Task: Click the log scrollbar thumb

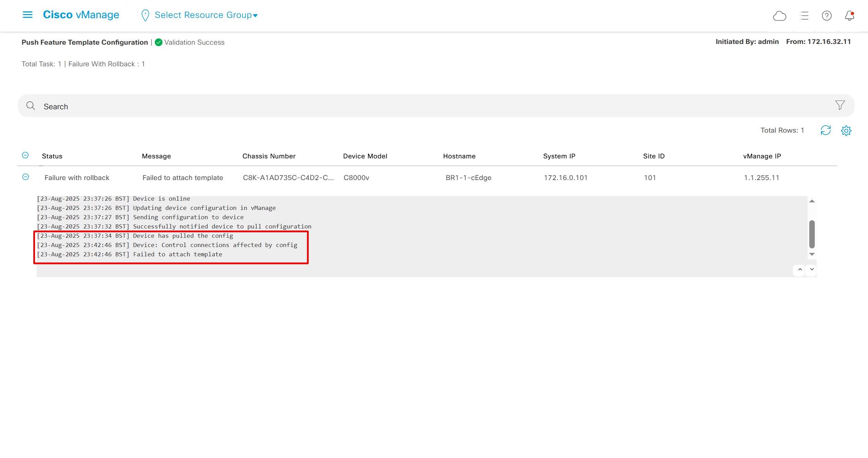Action: pos(812,234)
